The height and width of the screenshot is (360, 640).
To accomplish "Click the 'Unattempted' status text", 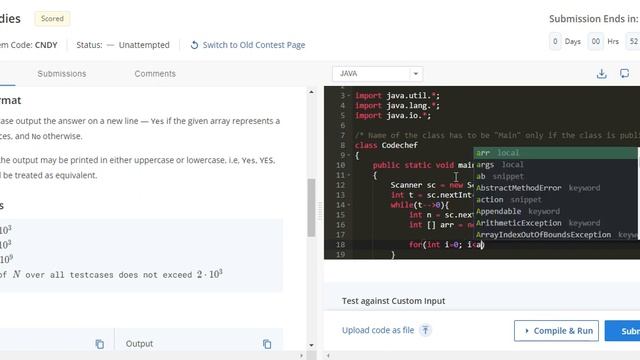I will tap(144, 45).
